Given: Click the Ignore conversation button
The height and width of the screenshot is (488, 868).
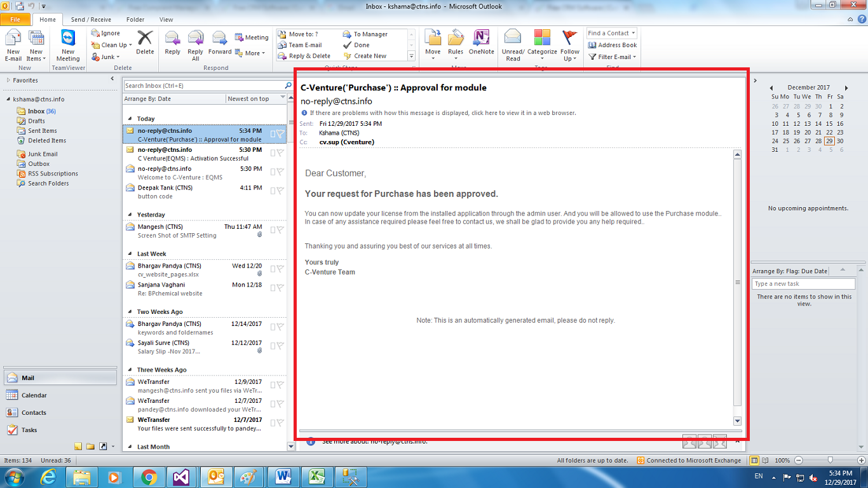Looking at the screenshot, I should pos(105,33).
